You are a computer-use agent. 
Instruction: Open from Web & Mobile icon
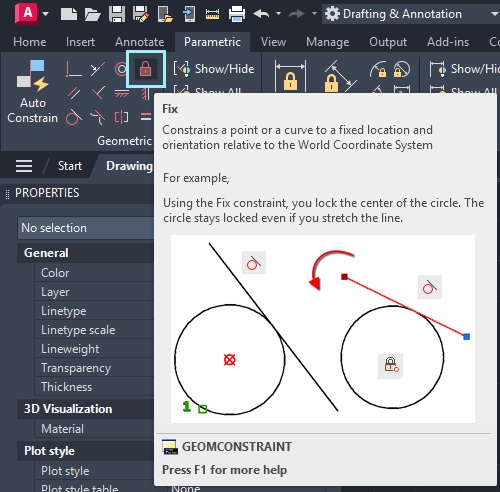pyautogui.click(x=165, y=14)
